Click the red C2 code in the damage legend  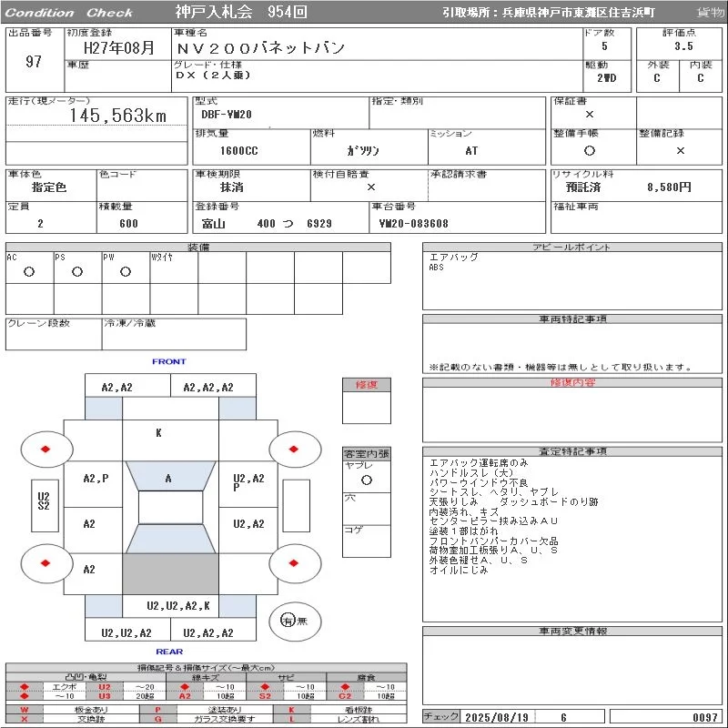[345, 695]
